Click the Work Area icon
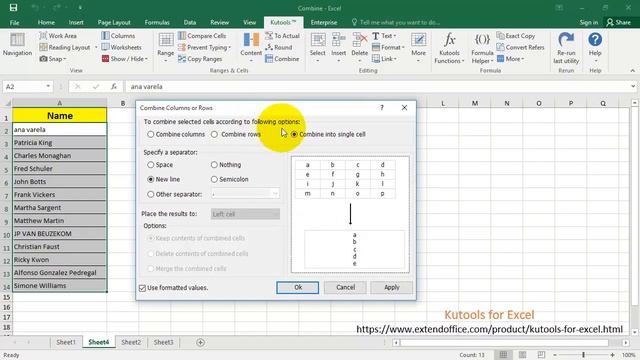This screenshot has height=360, width=640. click(43, 36)
